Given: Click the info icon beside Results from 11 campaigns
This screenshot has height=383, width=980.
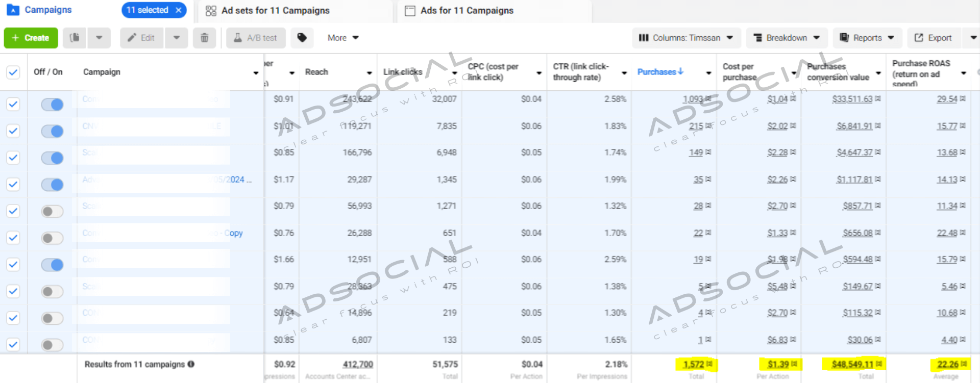Looking at the screenshot, I should (x=191, y=364).
